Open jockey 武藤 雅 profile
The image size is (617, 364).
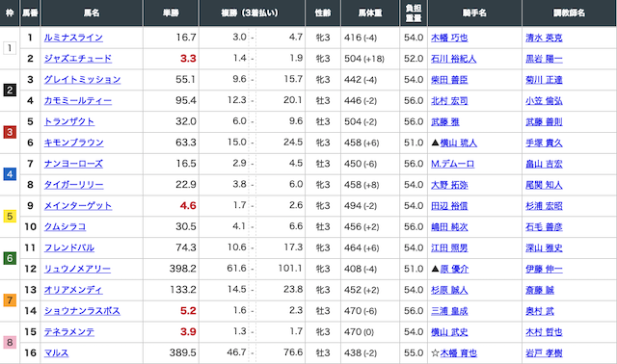point(445,122)
